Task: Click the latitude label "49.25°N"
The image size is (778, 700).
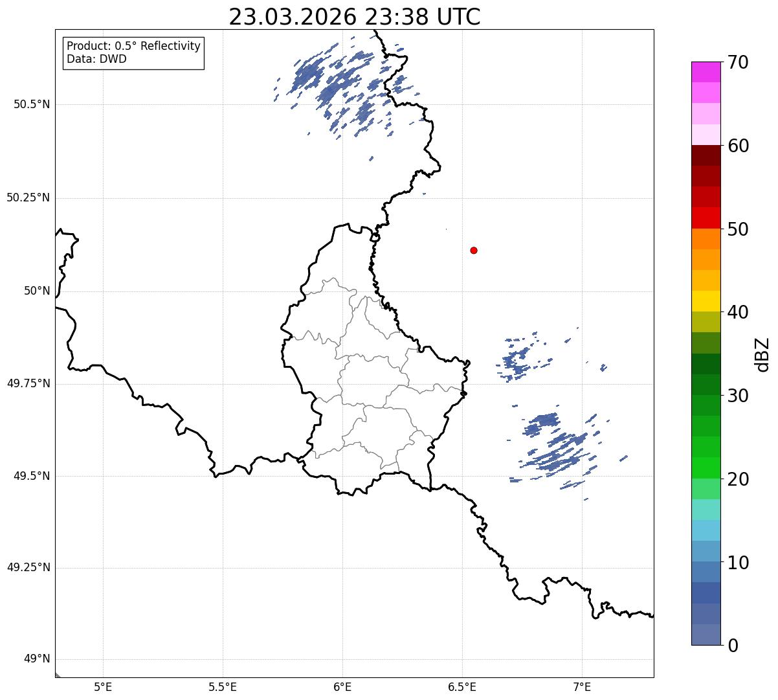Action: click(x=28, y=567)
